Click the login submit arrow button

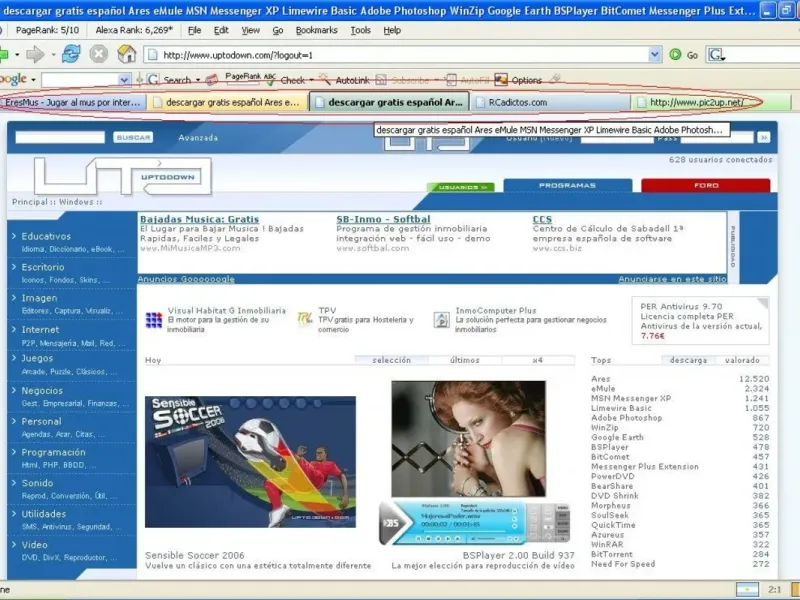[x=763, y=137]
